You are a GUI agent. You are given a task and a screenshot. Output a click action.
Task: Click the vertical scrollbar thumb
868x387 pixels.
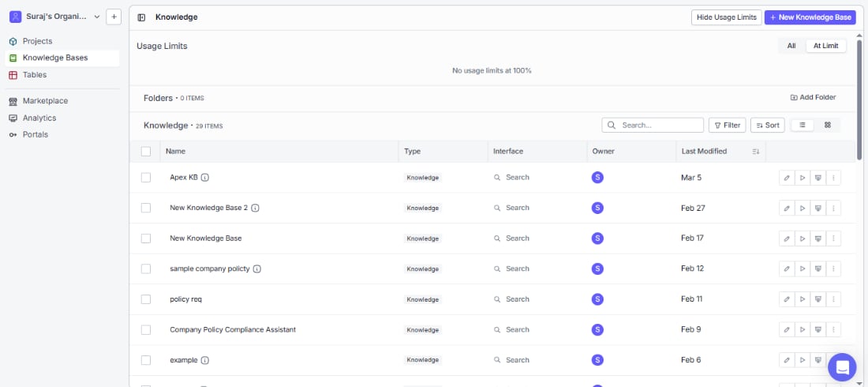click(859, 100)
